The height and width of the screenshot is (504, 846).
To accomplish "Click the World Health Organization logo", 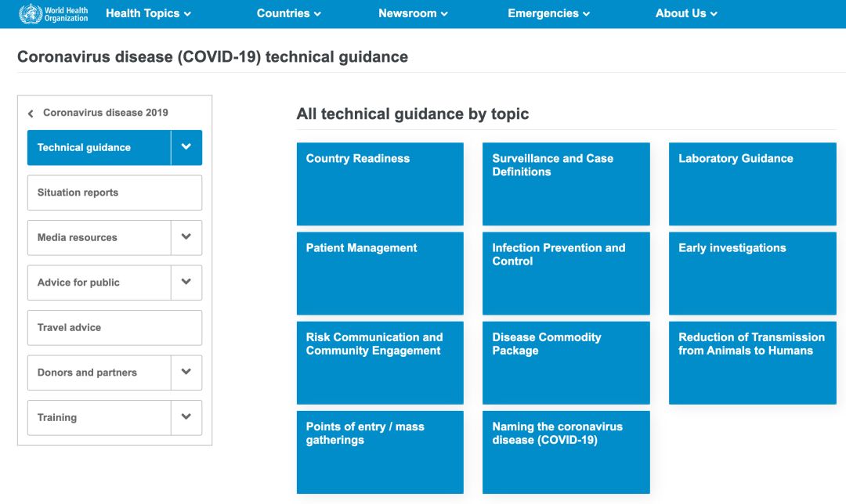I will pos(53,14).
